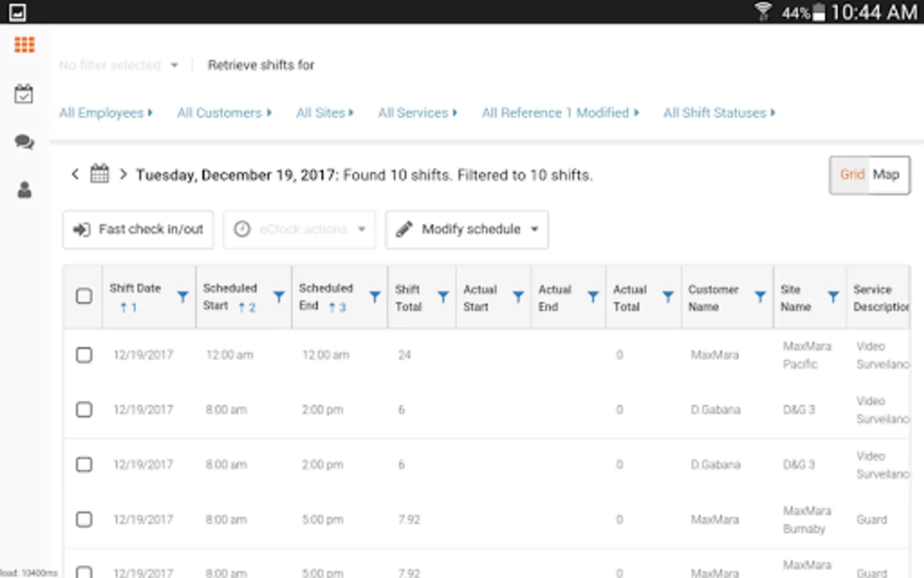Open the date picker calendar icon
Viewport: 924px width, 578px height.
coord(99,174)
